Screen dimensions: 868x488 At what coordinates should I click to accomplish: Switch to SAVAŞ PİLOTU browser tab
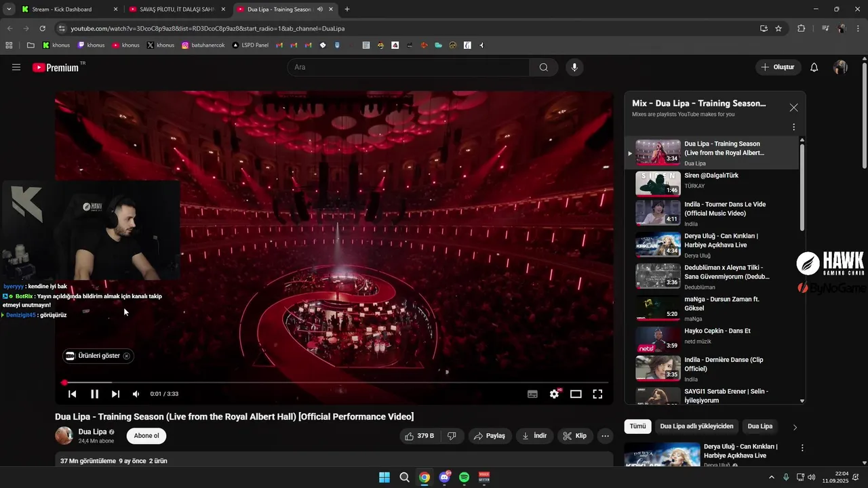177,9
